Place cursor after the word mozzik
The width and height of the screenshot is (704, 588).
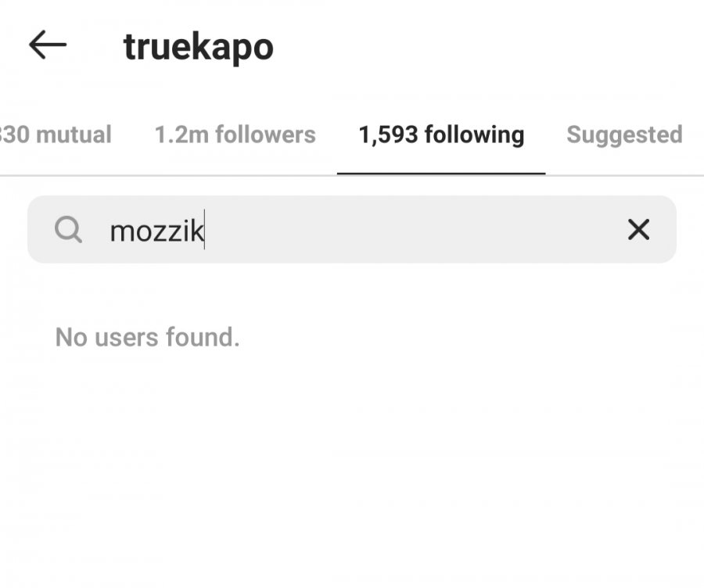(205, 230)
